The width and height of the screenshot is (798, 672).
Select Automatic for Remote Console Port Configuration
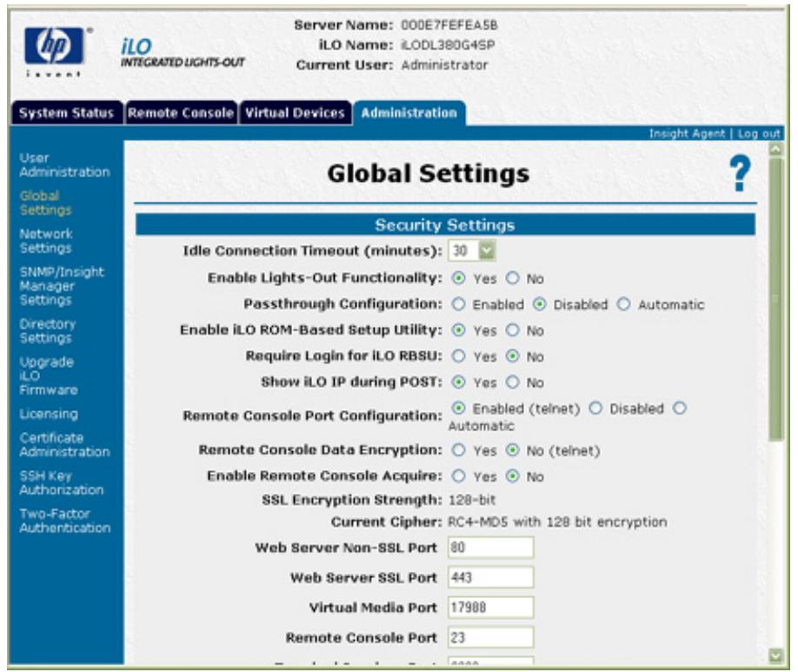tap(680, 408)
